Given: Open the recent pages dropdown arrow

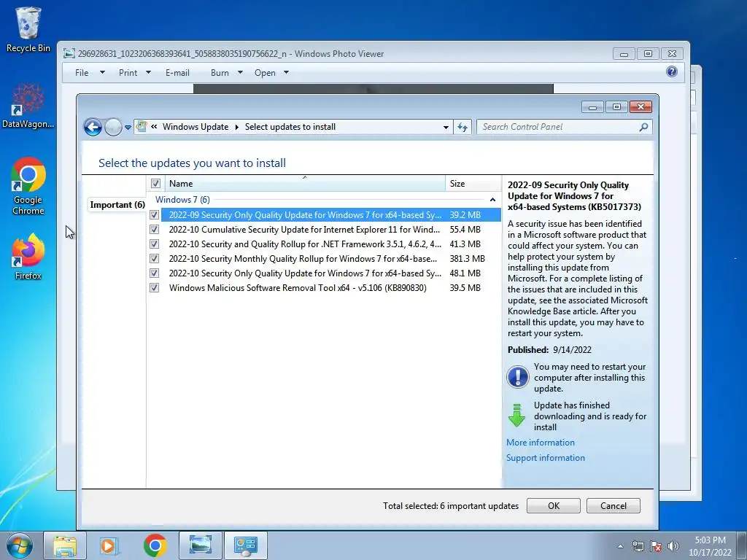Looking at the screenshot, I should [x=128, y=128].
